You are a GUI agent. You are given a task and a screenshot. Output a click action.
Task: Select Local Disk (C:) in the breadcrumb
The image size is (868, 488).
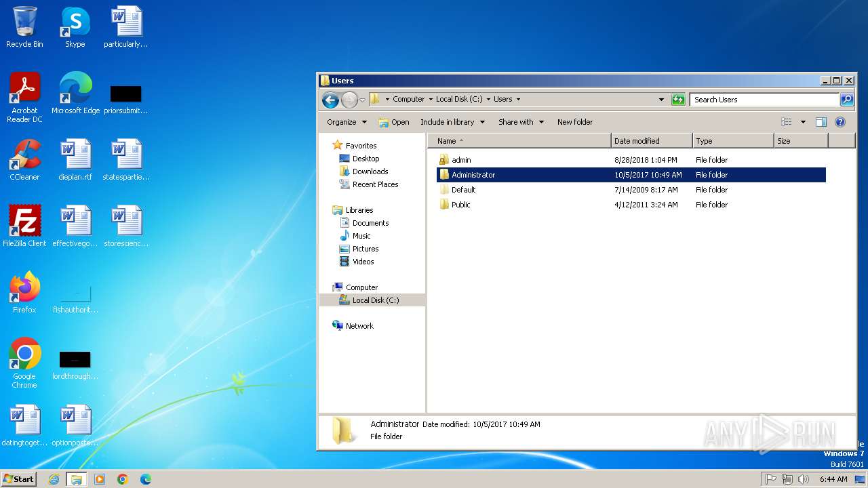pos(459,99)
